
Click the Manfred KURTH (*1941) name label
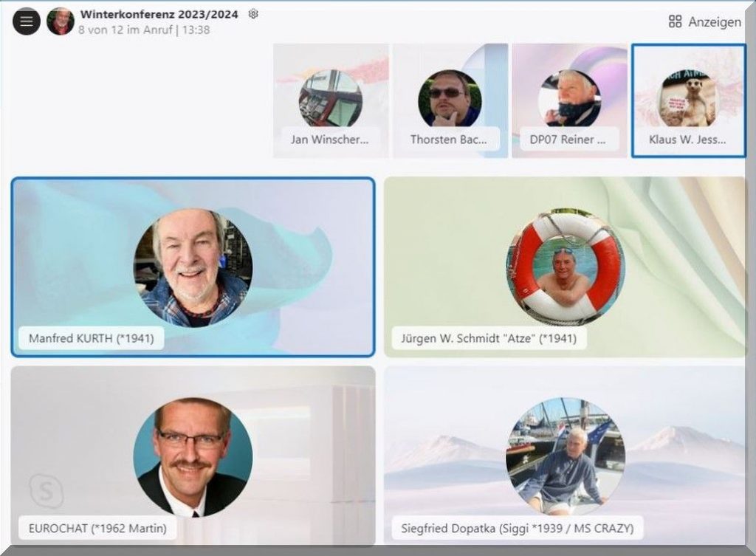(86, 338)
